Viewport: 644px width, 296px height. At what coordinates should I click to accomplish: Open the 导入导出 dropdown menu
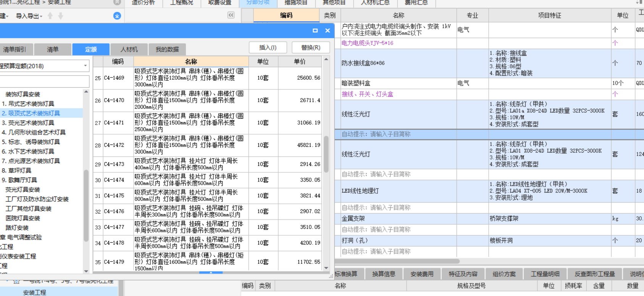(x=29, y=16)
